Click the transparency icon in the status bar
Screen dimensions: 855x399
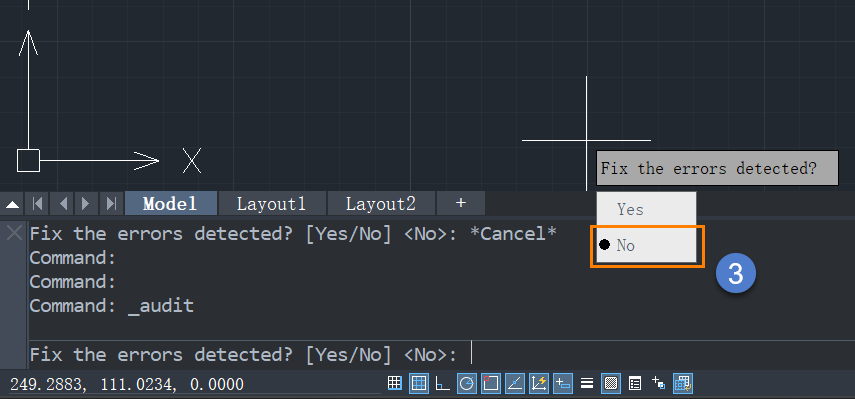click(610, 384)
